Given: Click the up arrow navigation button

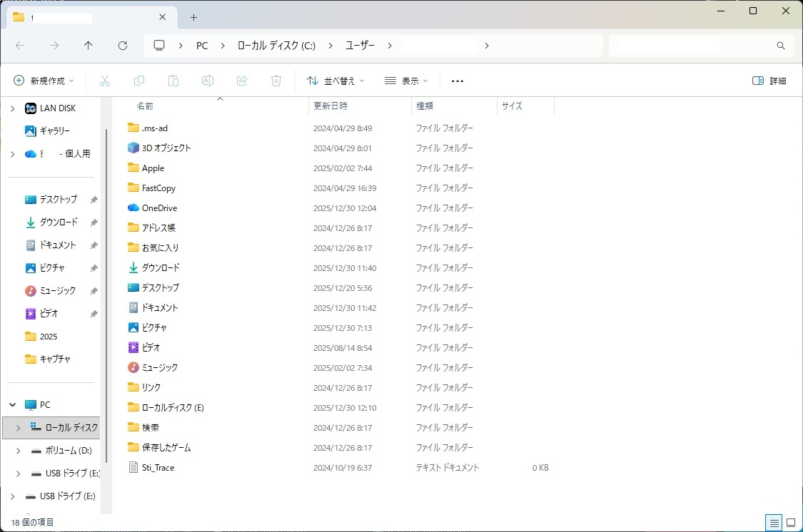Looking at the screenshot, I should coord(89,45).
